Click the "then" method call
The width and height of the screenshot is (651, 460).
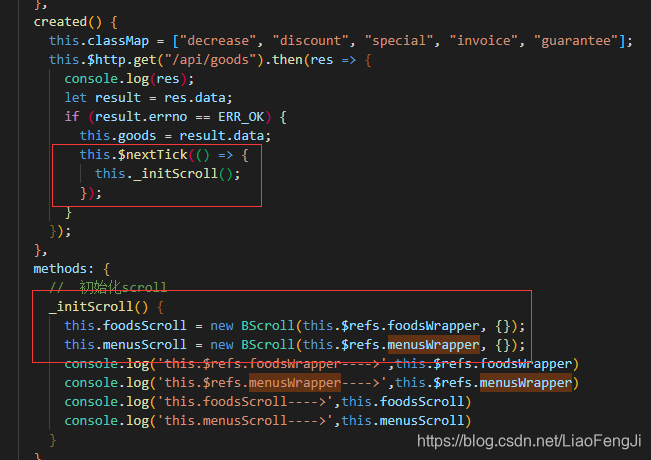[x=287, y=60]
